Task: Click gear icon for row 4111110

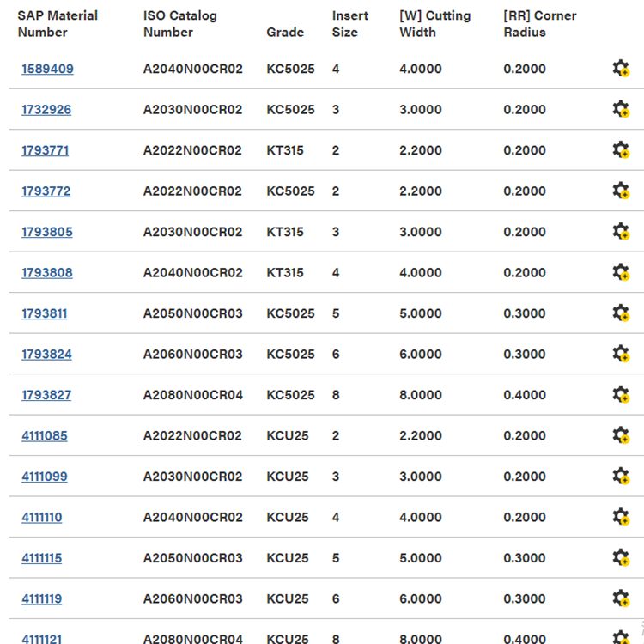Action: 621,517
